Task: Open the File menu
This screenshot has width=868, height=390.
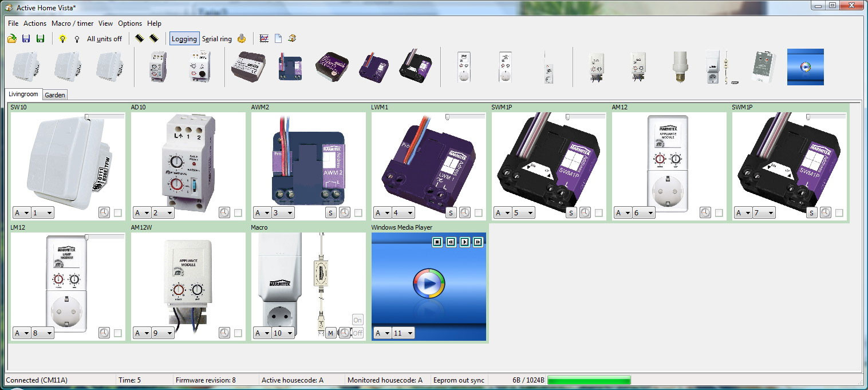Action: tap(13, 23)
